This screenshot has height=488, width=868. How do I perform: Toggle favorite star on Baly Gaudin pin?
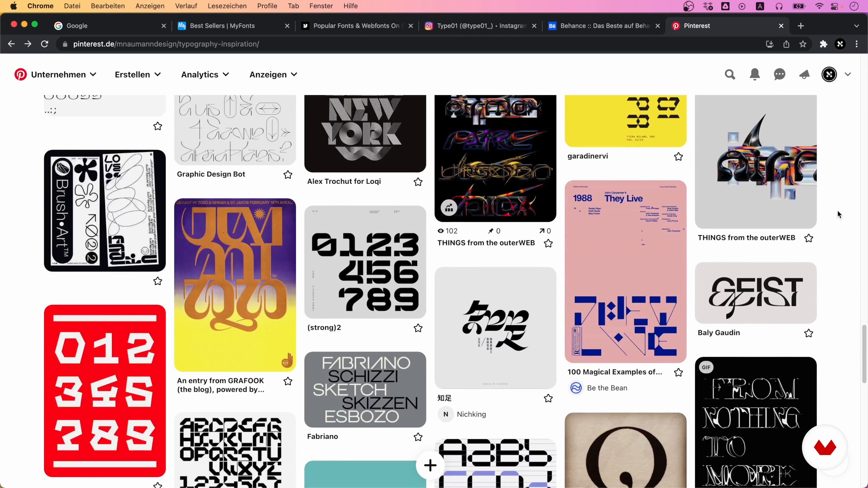tap(808, 333)
